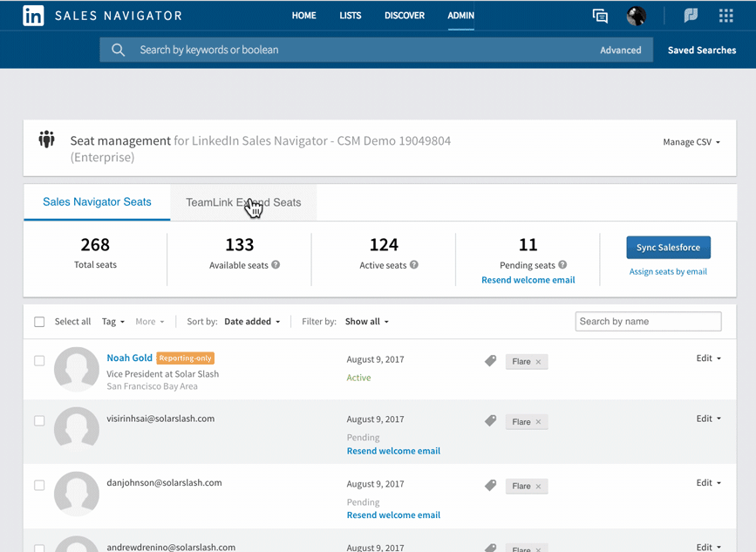Viewport: 756px width, 552px height.
Task: Click the search magnifying glass icon
Action: pyautogui.click(x=119, y=49)
